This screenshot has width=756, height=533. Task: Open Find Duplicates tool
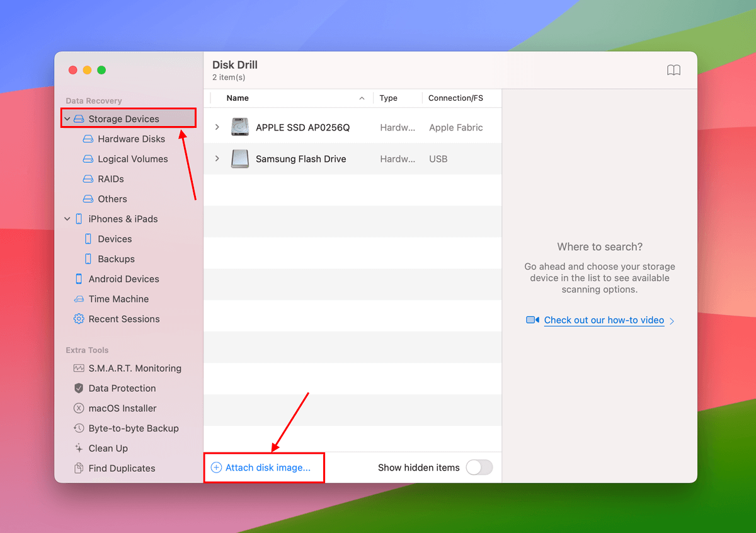(121, 468)
